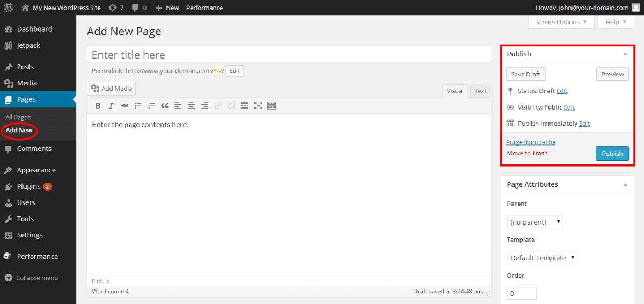This screenshot has width=644, height=304.
Task: Insert a bulleted list
Action: coord(138,106)
